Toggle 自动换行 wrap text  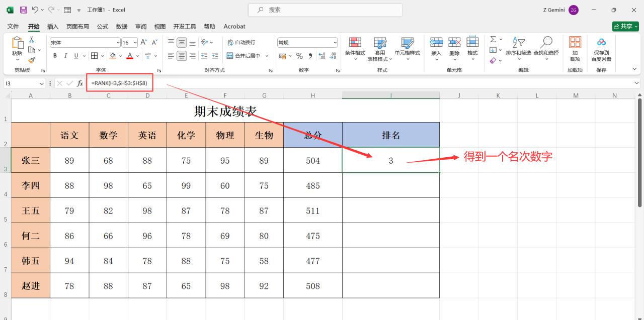point(242,43)
